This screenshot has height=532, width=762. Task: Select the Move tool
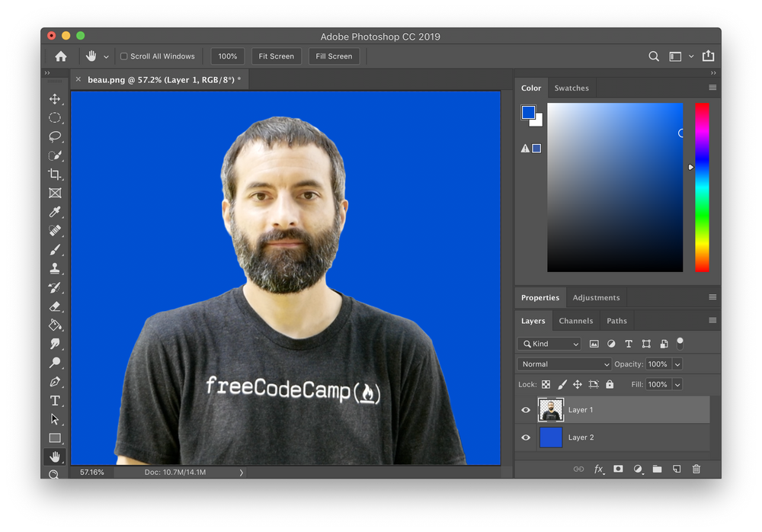point(55,98)
